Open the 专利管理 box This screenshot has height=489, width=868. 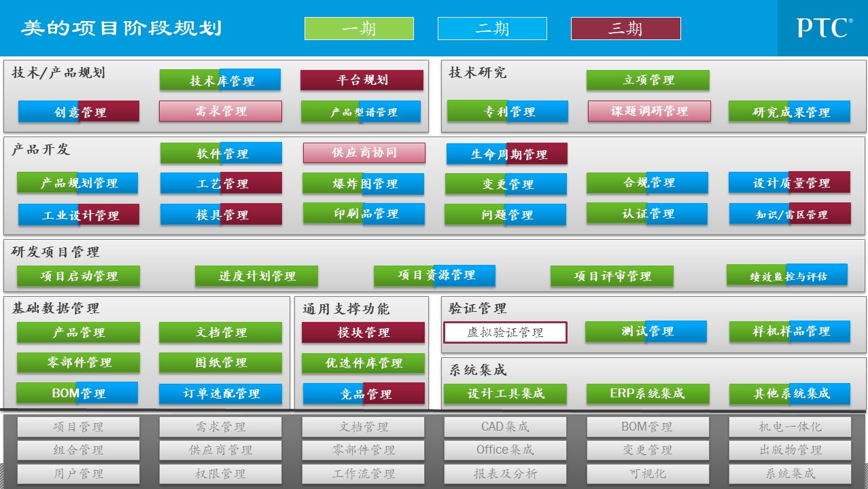[x=508, y=111]
